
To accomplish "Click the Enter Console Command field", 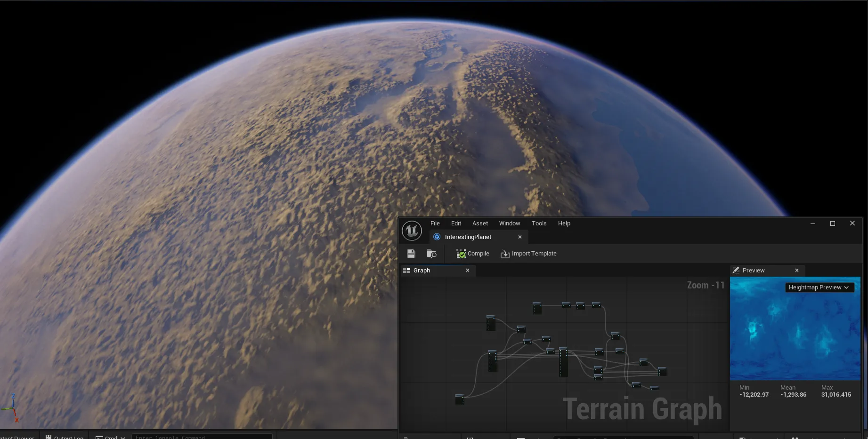I will pyautogui.click(x=202, y=437).
